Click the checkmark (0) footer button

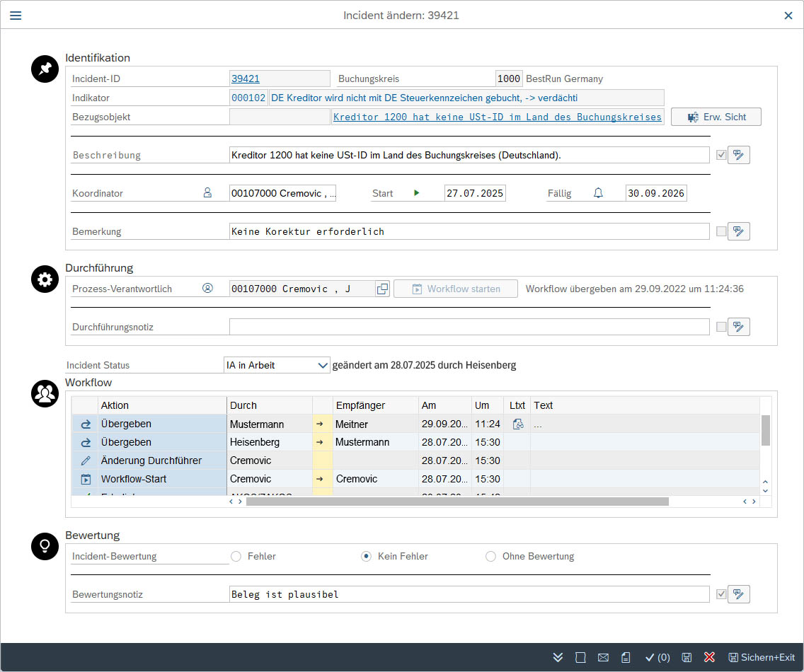pos(657,657)
